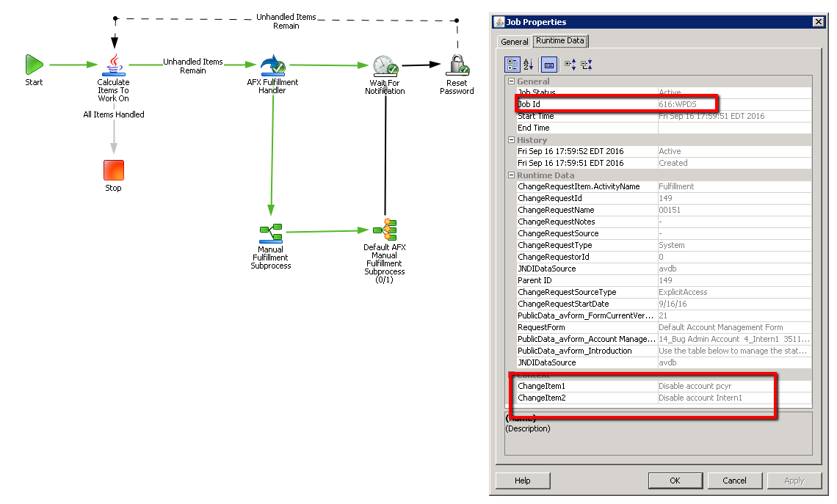Select the Runtime Data tab

tap(560, 41)
